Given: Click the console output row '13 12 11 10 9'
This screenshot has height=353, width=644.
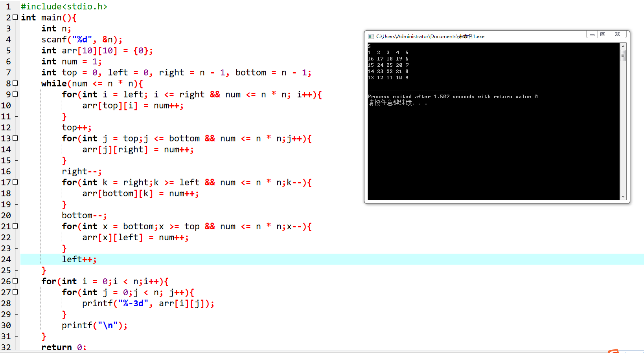Looking at the screenshot, I should 388,77.
